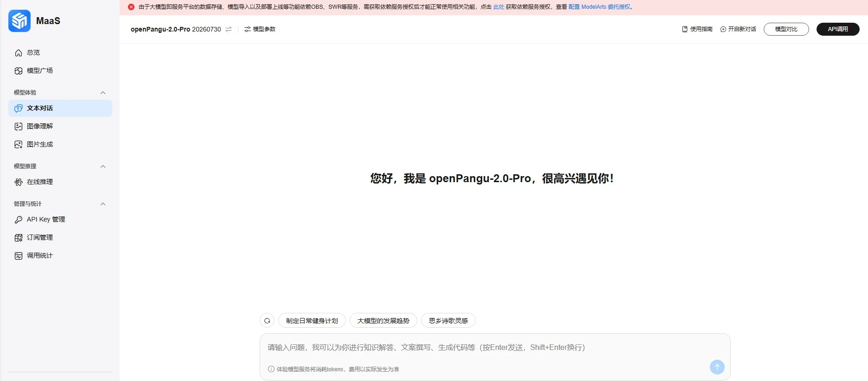
Task: Click the 模型对比 button
Action: [x=786, y=29]
